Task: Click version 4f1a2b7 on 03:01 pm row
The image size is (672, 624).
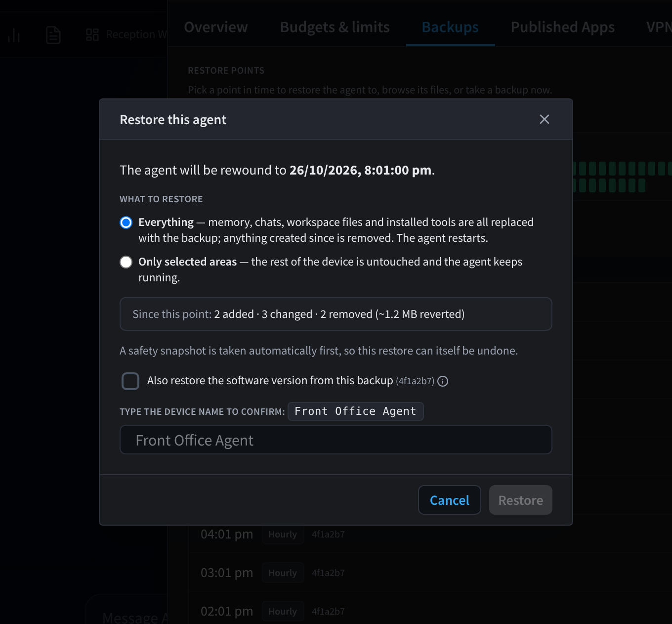Action: [x=328, y=573]
